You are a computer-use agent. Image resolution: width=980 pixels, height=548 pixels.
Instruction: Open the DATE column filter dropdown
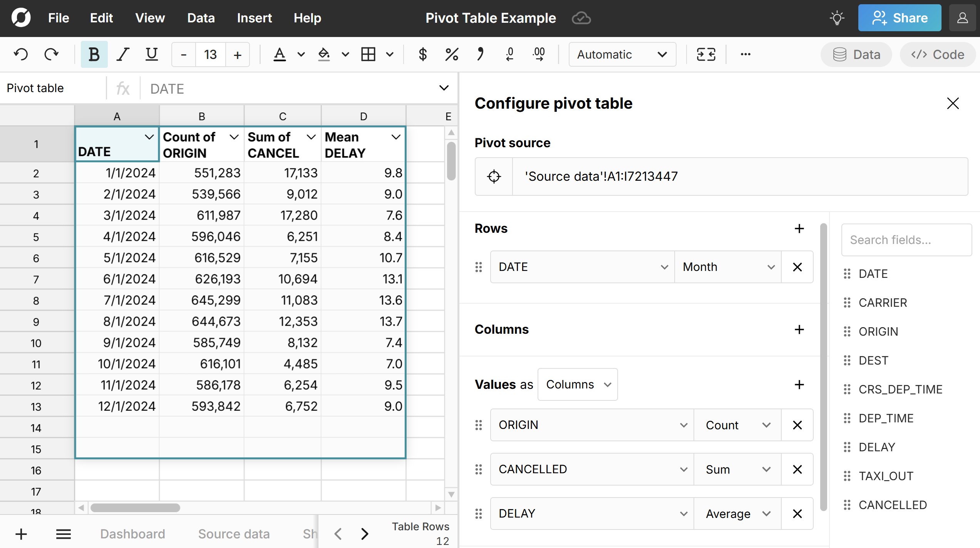(149, 137)
